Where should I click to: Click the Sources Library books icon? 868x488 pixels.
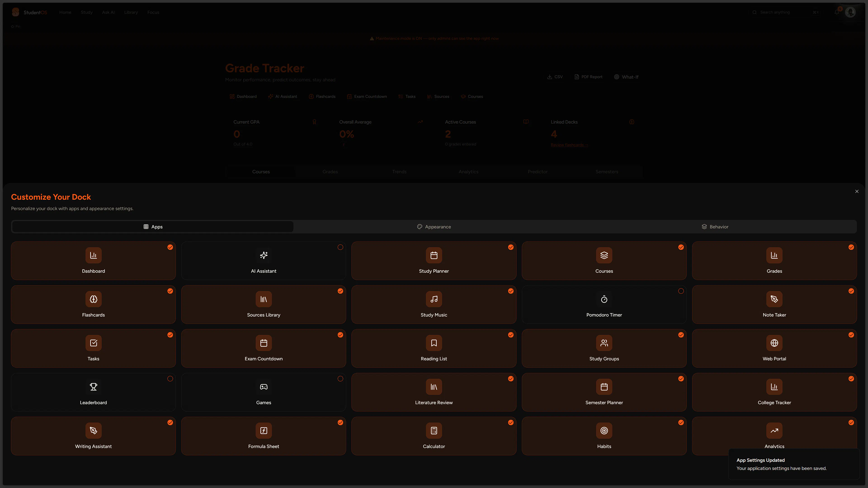point(264,299)
